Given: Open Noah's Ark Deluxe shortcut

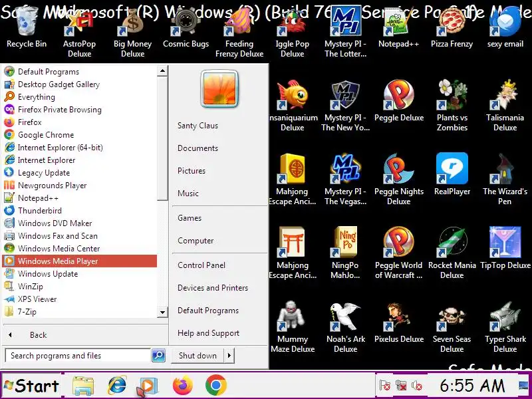Looking at the screenshot, I should click(x=345, y=327).
